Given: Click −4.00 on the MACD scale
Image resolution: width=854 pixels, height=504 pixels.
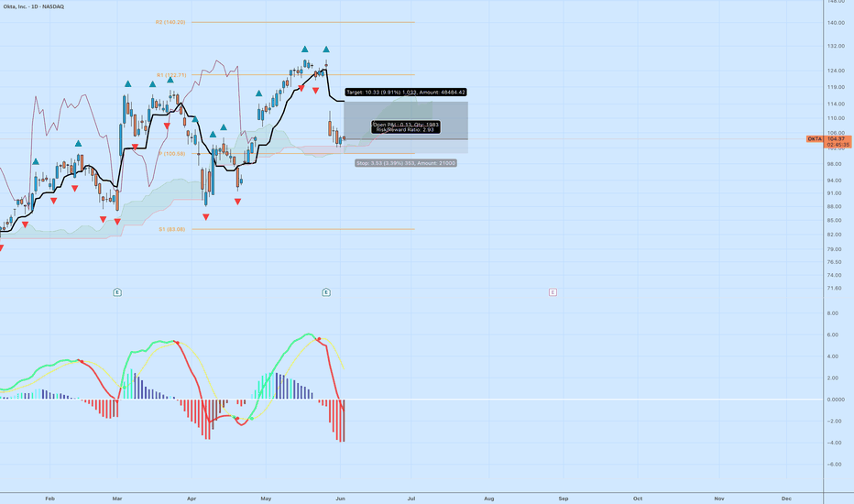Looking at the screenshot, I should coord(835,443).
